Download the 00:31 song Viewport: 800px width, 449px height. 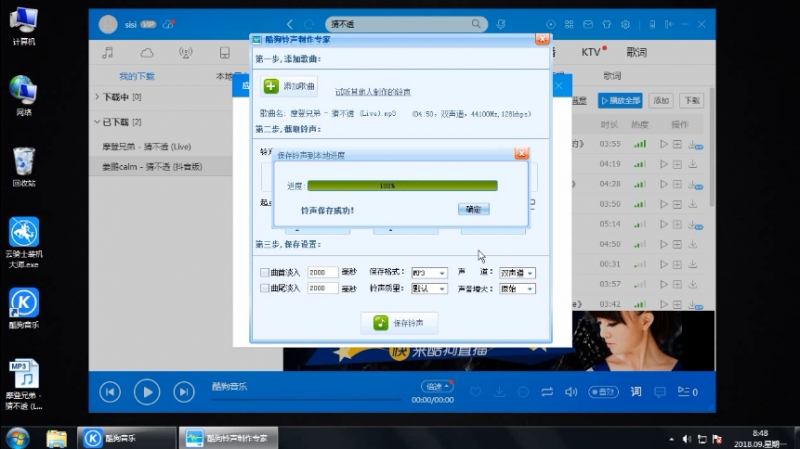(x=692, y=264)
